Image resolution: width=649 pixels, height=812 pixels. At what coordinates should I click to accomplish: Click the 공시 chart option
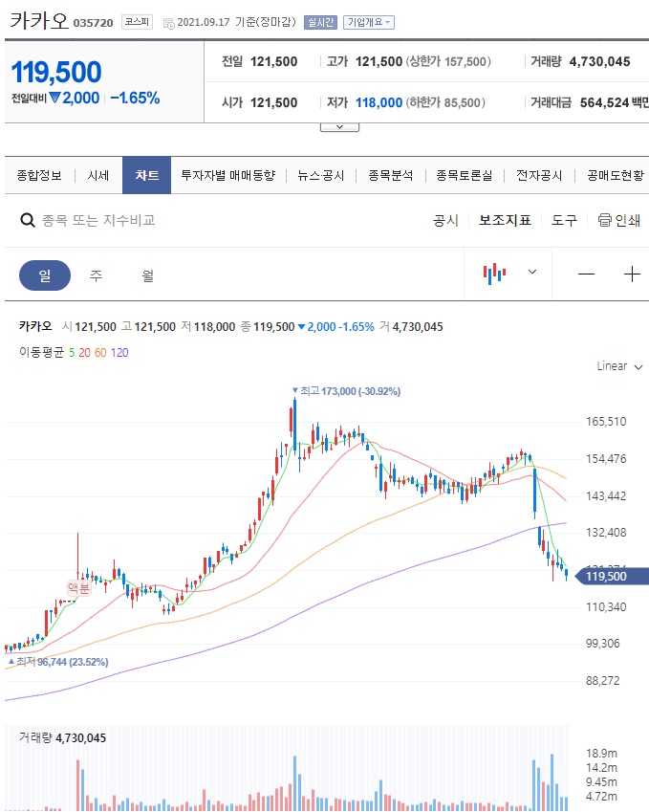445,221
